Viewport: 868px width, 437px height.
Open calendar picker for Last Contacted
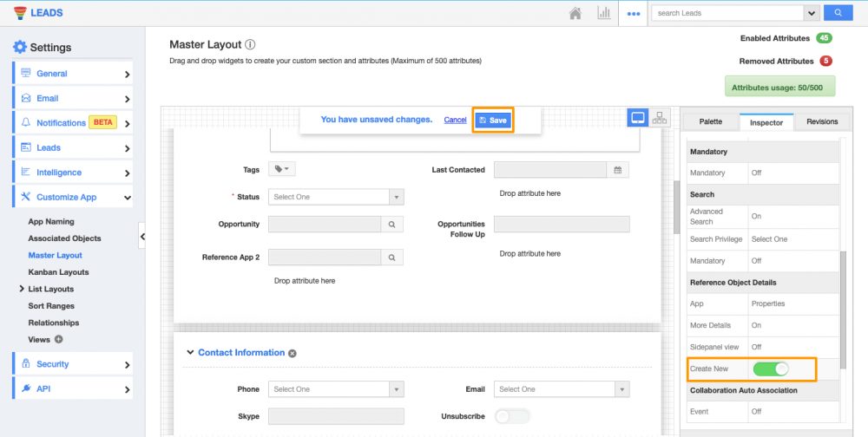617,170
